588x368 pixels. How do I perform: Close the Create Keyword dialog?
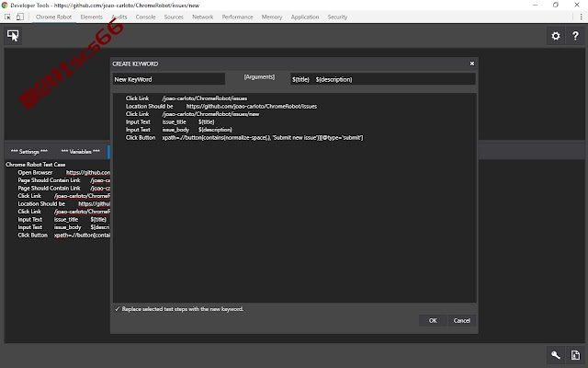coord(472,63)
